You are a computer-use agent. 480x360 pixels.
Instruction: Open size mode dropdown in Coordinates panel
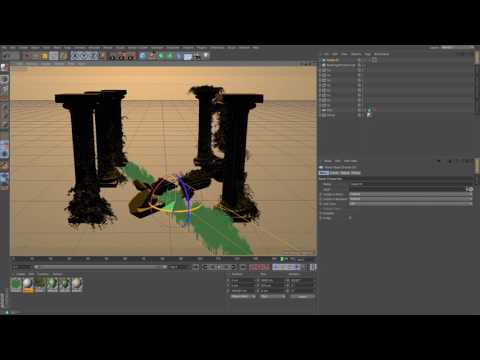273,296
